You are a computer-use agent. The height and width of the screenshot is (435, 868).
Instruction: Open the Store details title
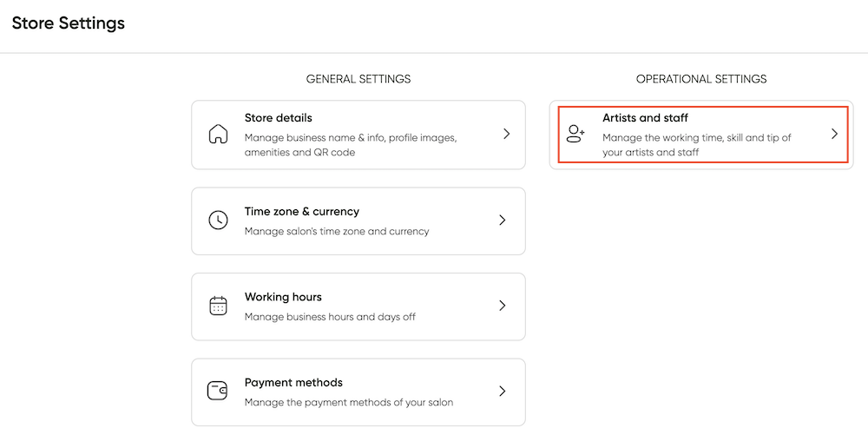tap(279, 118)
